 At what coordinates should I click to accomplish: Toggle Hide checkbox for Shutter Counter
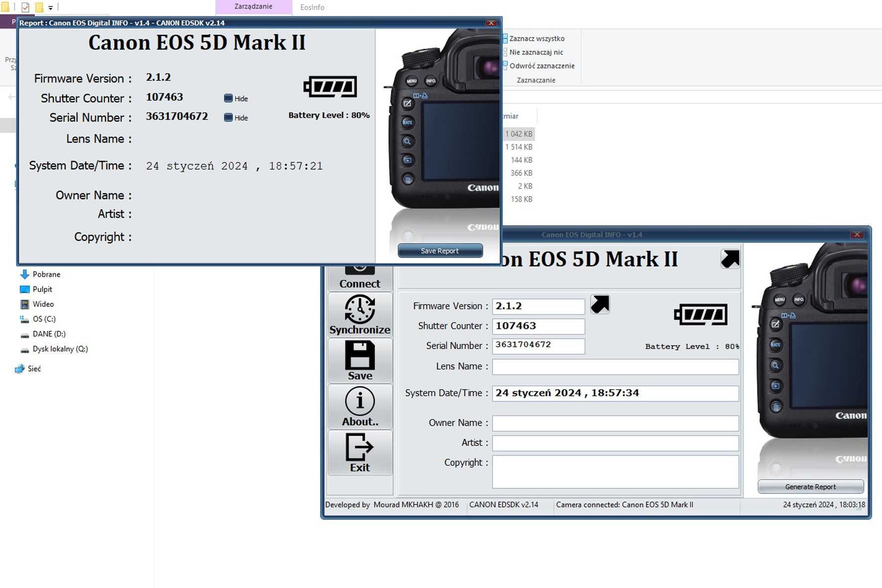coord(228,98)
